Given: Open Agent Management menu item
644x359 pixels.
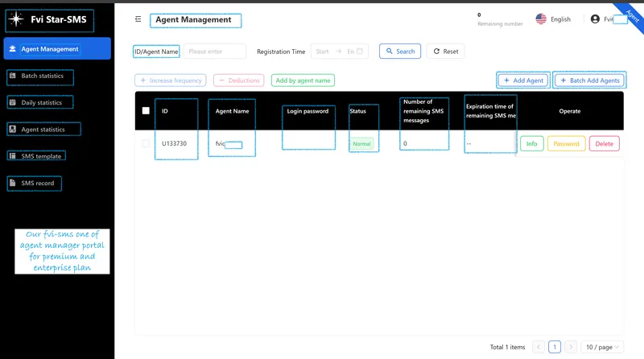Looking at the screenshot, I should click(57, 48).
